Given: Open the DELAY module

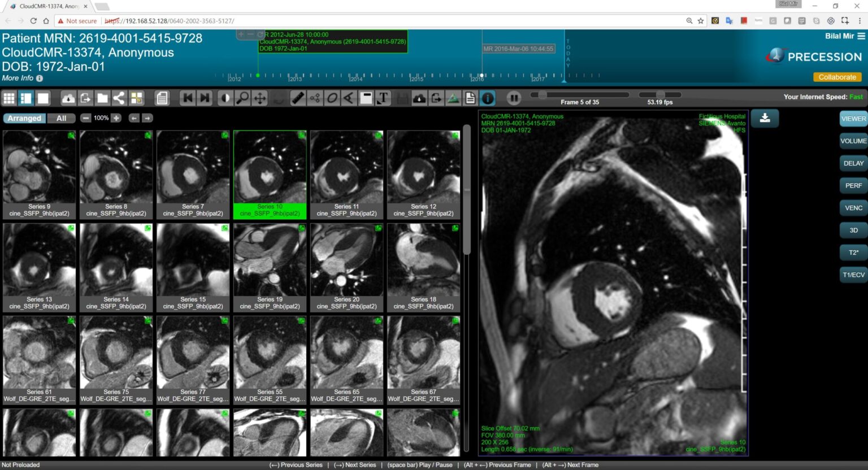Looking at the screenshot, I should (x=853, y=163).
